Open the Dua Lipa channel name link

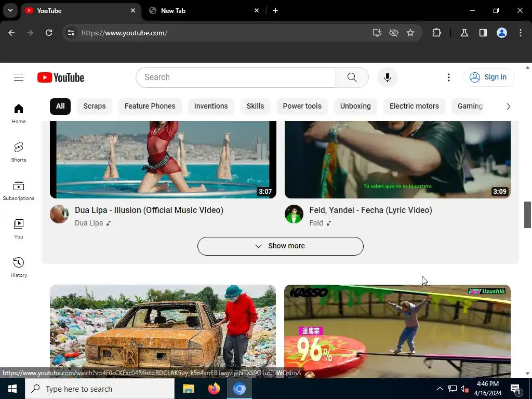pyautogui.click(x=88, y=223)
